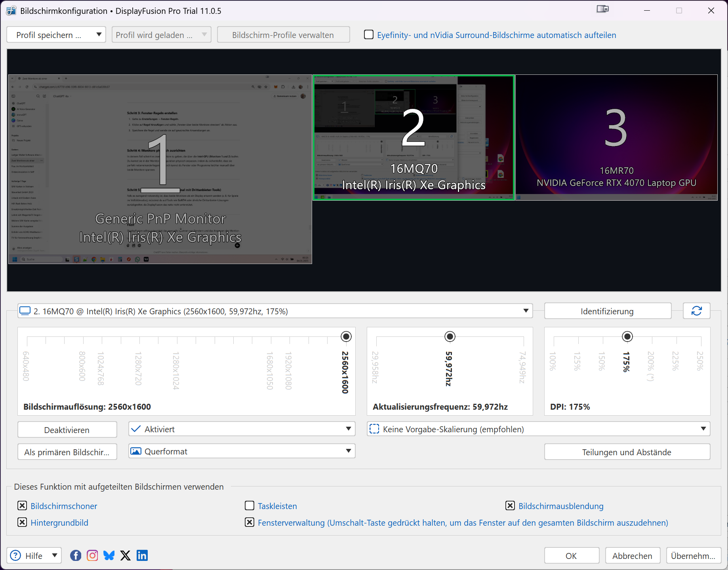The width and height of the screenshot is (728, 570).
Task: Select monitor 2 16MQ70 thumbnail
Action: coord(414,138)
